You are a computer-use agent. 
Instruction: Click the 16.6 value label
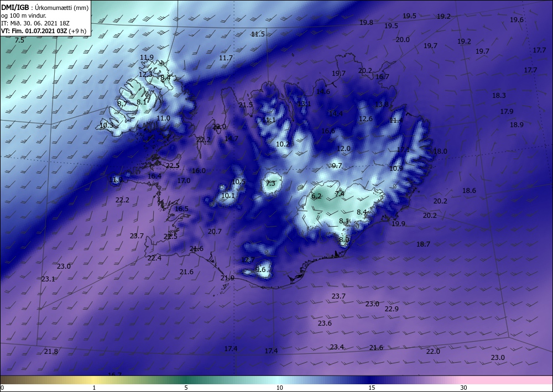(328, 131)
